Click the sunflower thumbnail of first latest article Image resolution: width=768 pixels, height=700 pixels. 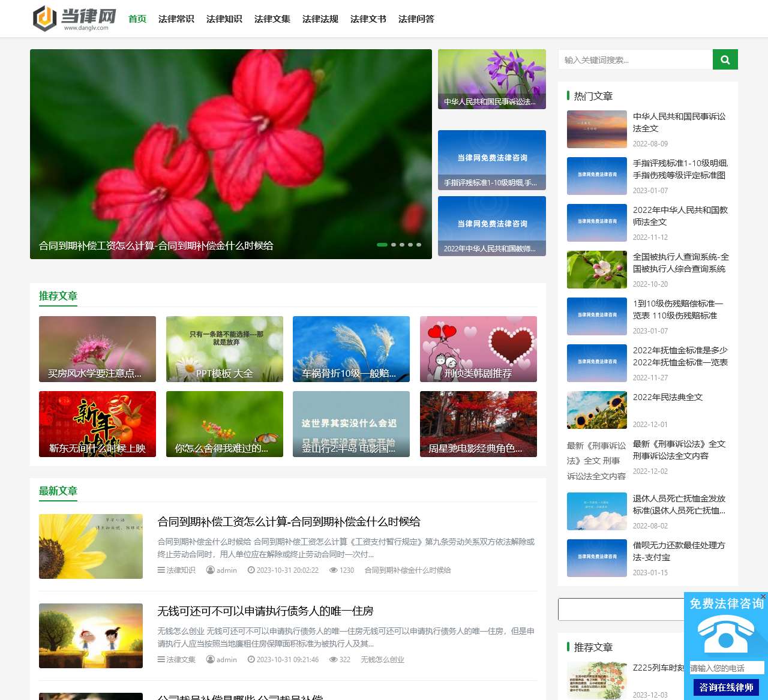pos(91,546)
